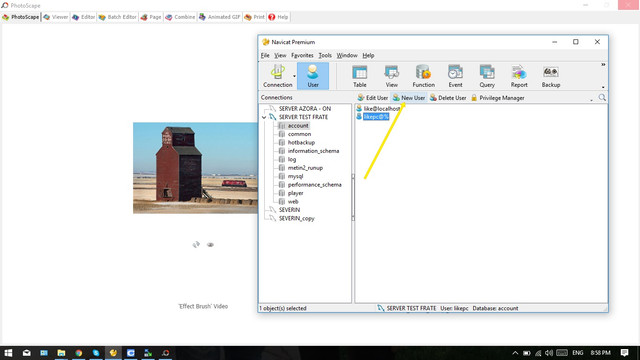The image size is (640, 360).
Task: Select the player database
Action: click(295, 193)
